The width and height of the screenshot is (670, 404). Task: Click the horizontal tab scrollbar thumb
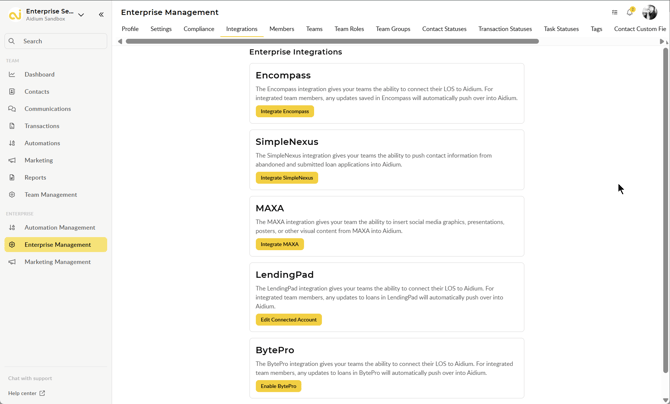332,41
